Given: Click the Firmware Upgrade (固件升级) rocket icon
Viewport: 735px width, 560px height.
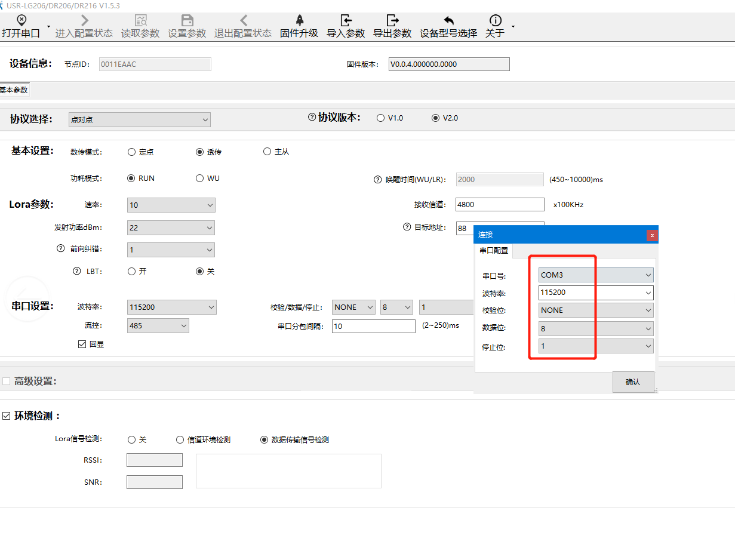Looking at the screenshot, I should 299,21.
